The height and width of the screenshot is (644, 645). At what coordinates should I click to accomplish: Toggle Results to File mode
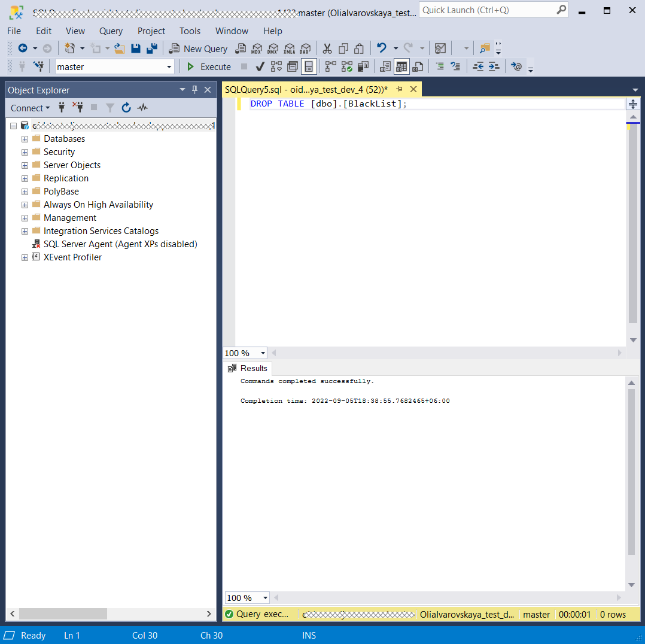coord(418,66)
